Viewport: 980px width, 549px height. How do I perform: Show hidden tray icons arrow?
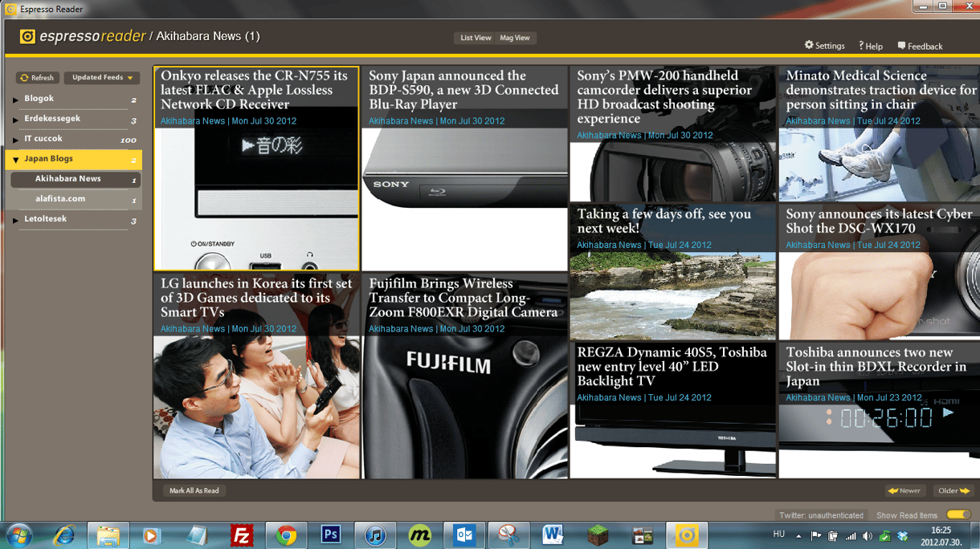coord(798,535)
